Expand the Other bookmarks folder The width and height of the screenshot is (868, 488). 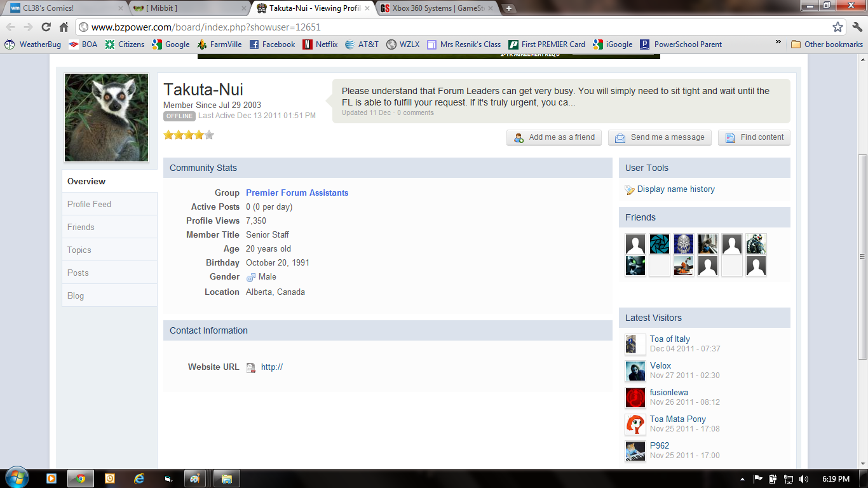(827, 44)
